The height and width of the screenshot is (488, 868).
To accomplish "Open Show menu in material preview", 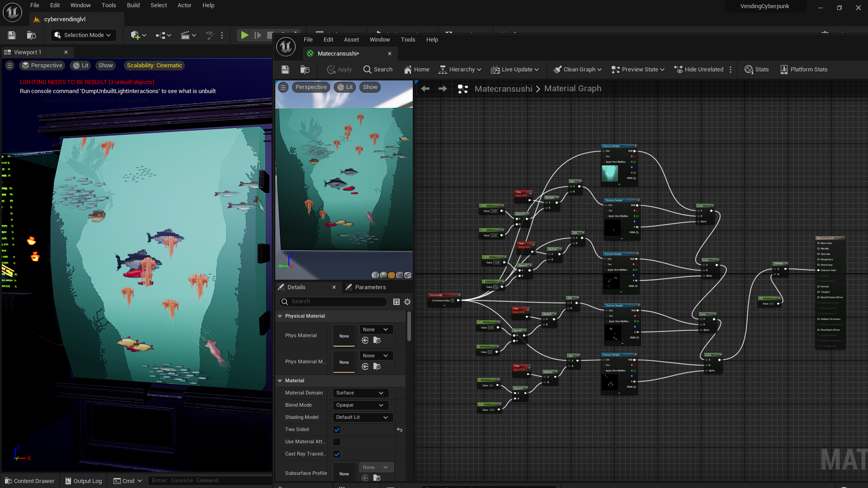I will click(x=370, y=87).
